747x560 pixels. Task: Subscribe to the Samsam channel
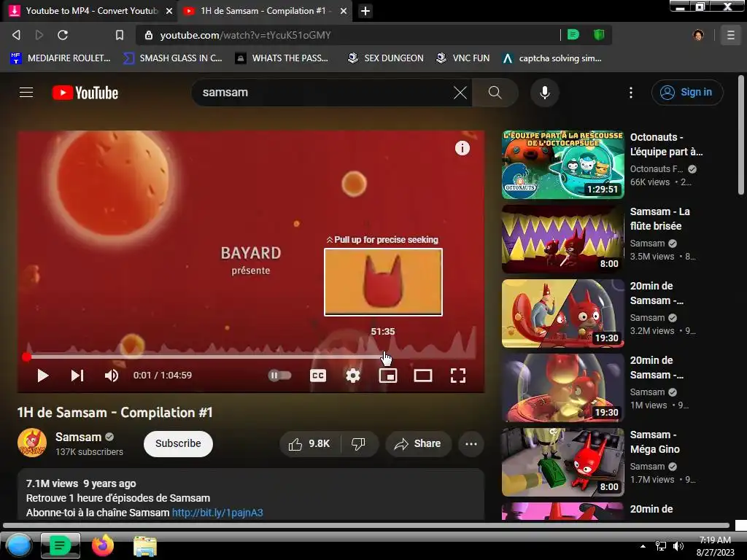coord(178,444)
